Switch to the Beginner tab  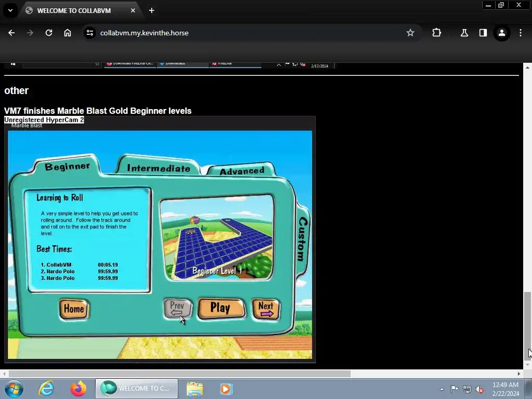(x=67, y=166)
